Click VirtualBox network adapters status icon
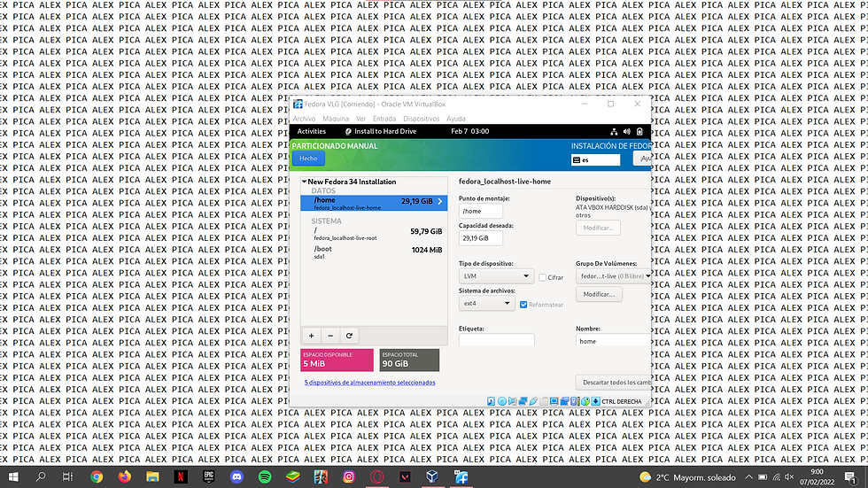868x488 pixels. click(523, 401)
